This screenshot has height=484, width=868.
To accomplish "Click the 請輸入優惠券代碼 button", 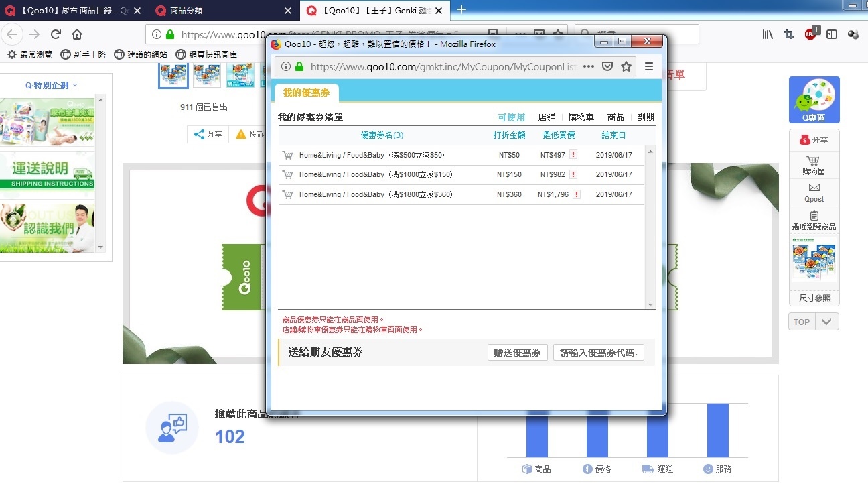I will coord(599,353).
